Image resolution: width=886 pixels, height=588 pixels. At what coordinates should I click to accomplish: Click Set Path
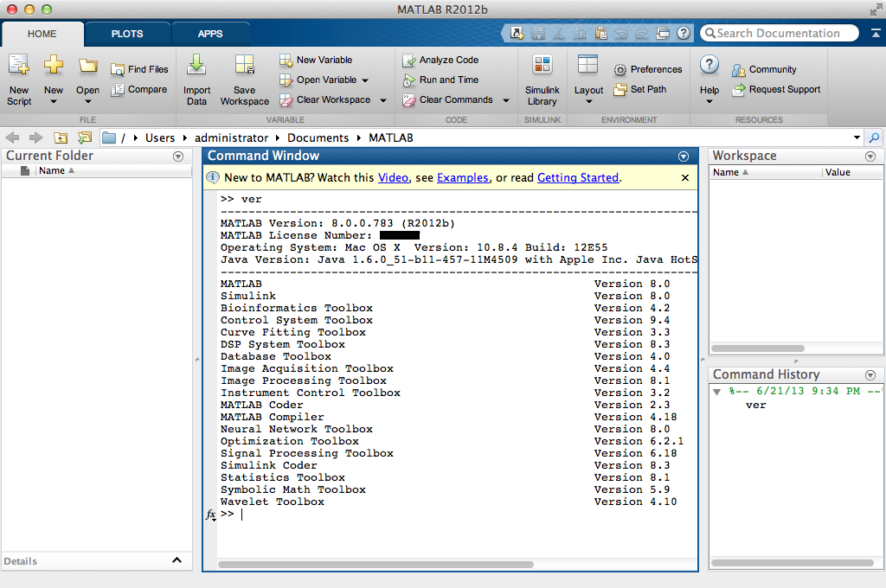point(640,89)
